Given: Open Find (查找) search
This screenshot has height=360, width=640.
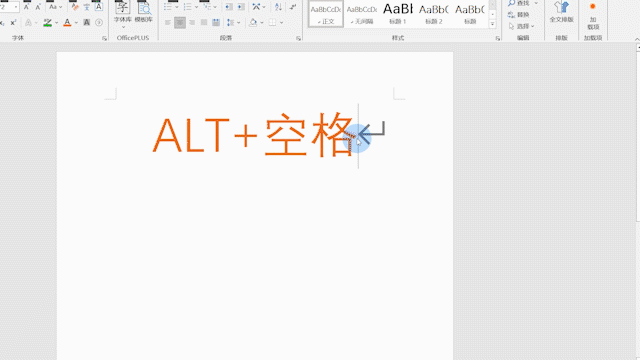Looking at the screenshot, I should [x=519, y=3].
